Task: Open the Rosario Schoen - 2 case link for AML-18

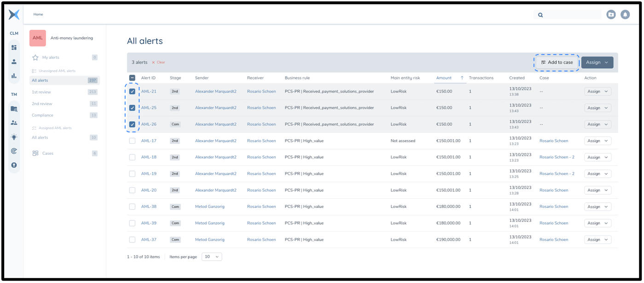Action: point(557,157)
